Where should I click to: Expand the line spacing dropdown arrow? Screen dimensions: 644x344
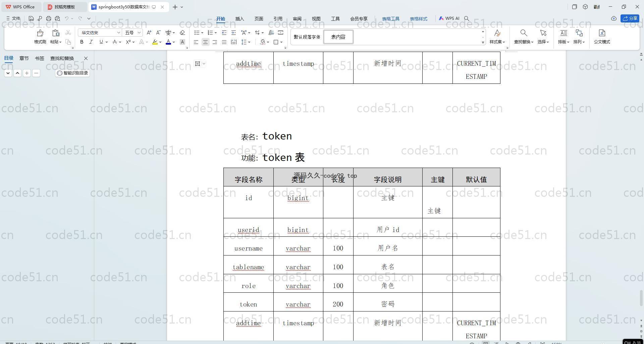(x=249, y=42)
